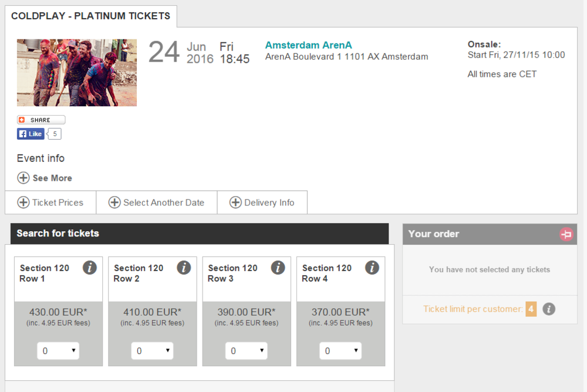Click the pink pin icon in Your order
This screenshot has width=587, height=392.
566,234
